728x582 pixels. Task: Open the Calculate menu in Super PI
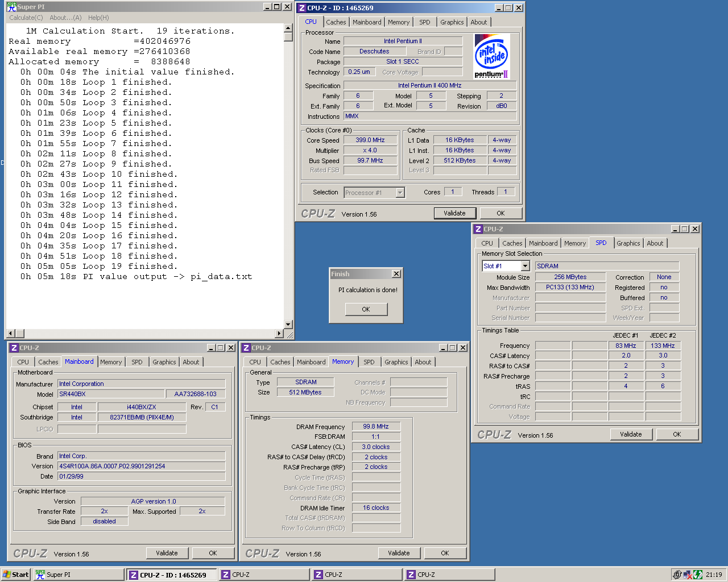coord(26,18)
